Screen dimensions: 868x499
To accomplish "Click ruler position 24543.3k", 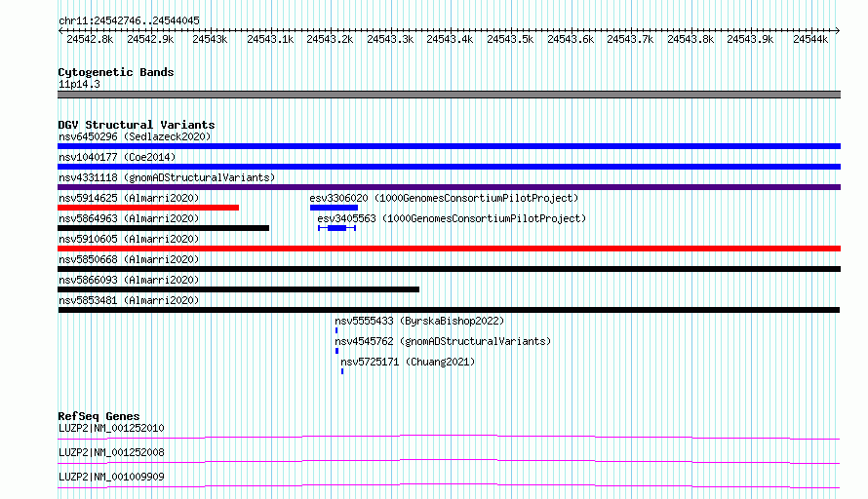I will [x=390, y=39].
